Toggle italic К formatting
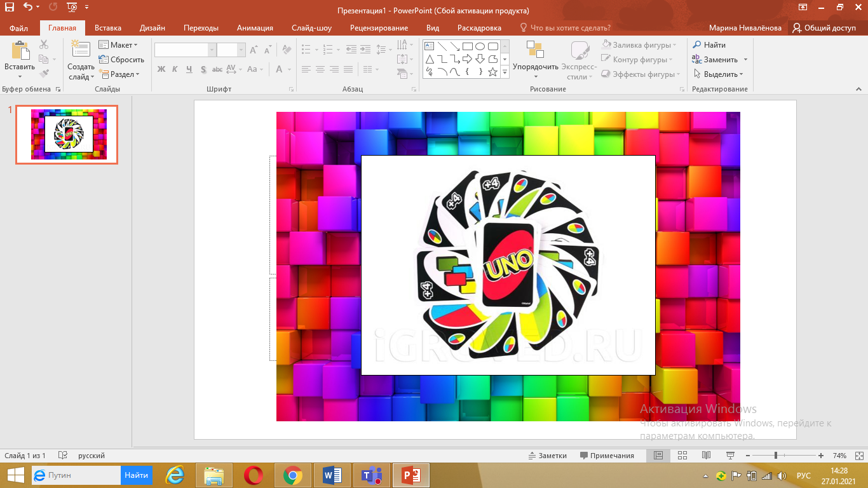 175,69
